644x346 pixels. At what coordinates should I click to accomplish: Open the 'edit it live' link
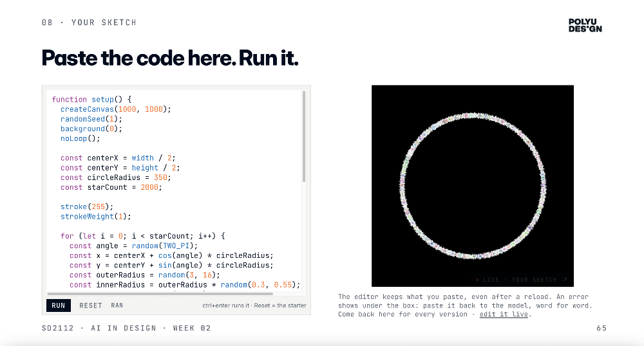[504, 314]
